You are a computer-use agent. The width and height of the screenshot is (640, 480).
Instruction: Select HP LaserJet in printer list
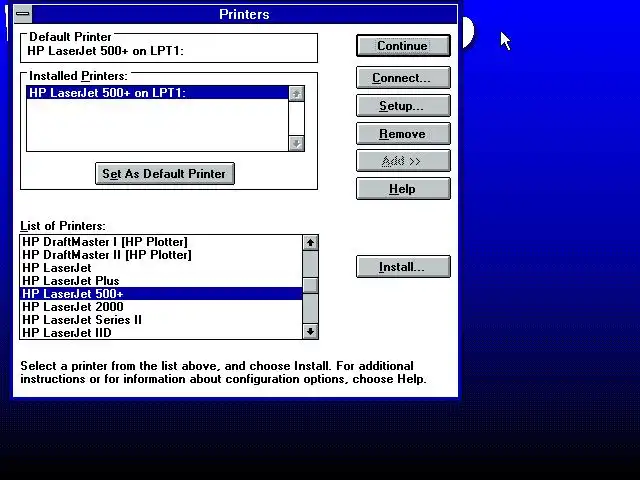161,268
